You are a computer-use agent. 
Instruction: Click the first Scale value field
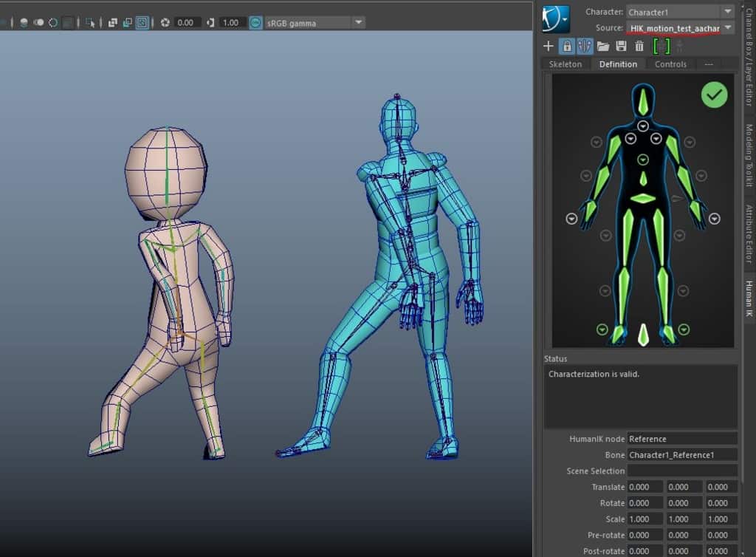[x=645, y=519]
